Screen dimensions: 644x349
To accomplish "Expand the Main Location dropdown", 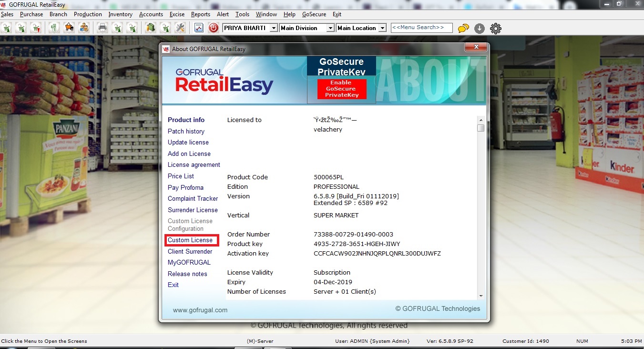I will [382, 28].
